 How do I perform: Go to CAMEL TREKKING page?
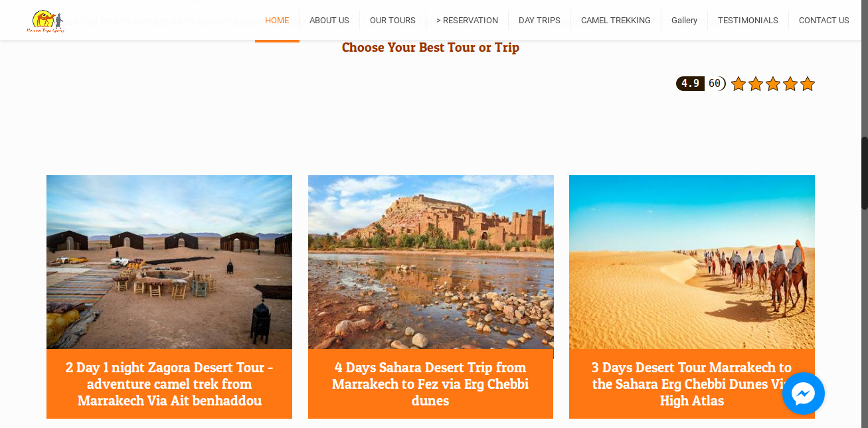click(616, 21)
